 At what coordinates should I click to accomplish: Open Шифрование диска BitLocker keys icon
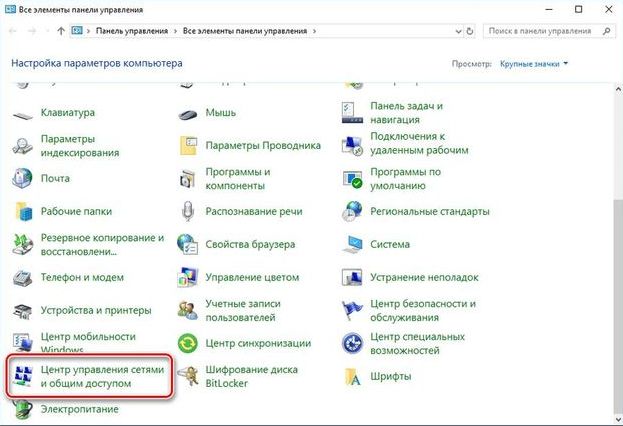tap(188, 376)
